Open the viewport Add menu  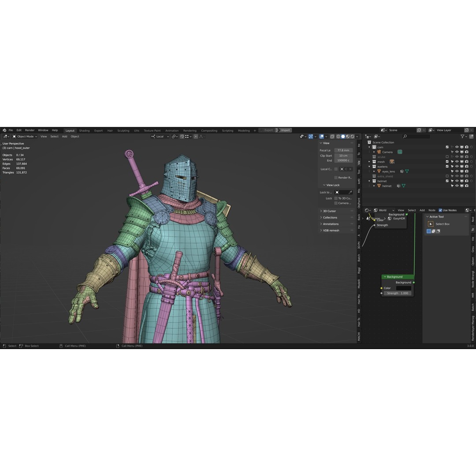pyautogui.click(x=65, y=137)
